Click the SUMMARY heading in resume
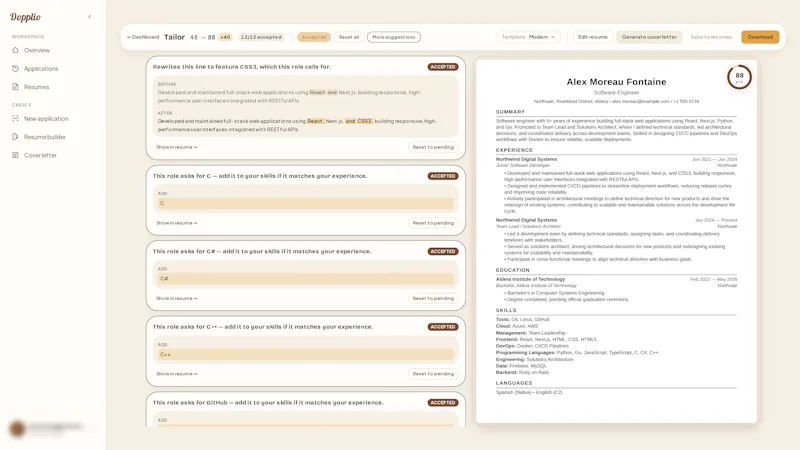Image resolution: width=800 pixels, height=450 pixels. pyautogui.click(x=510, y=112)
